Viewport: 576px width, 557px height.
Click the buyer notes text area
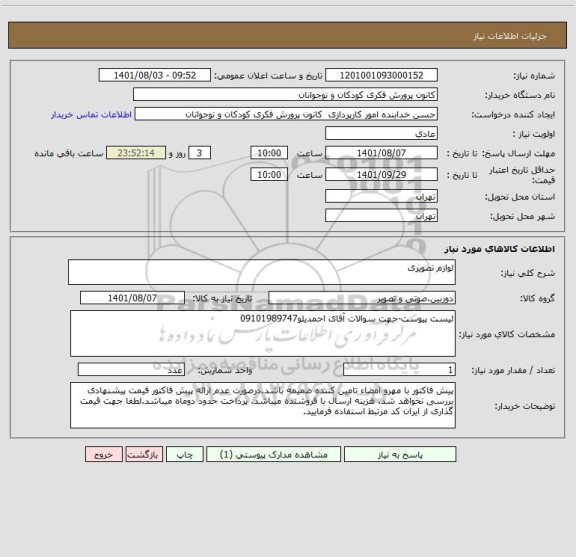(263, 405)
